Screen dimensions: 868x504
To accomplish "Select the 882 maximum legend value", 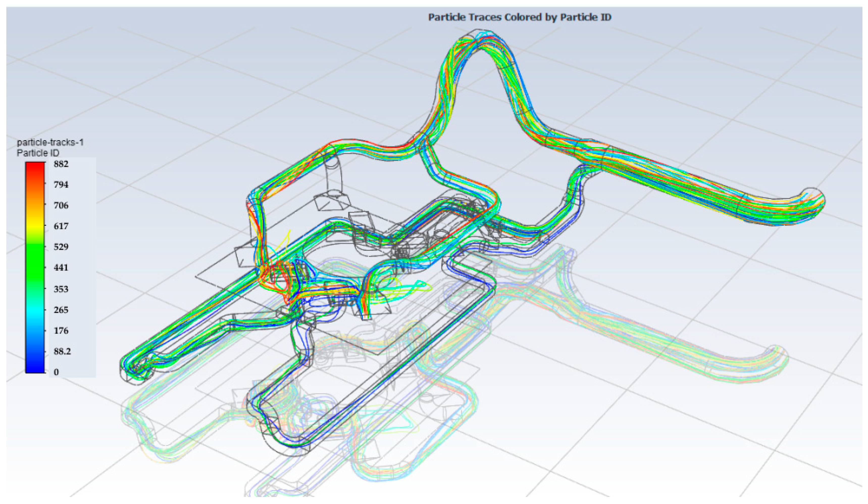I will coord(61,164).
